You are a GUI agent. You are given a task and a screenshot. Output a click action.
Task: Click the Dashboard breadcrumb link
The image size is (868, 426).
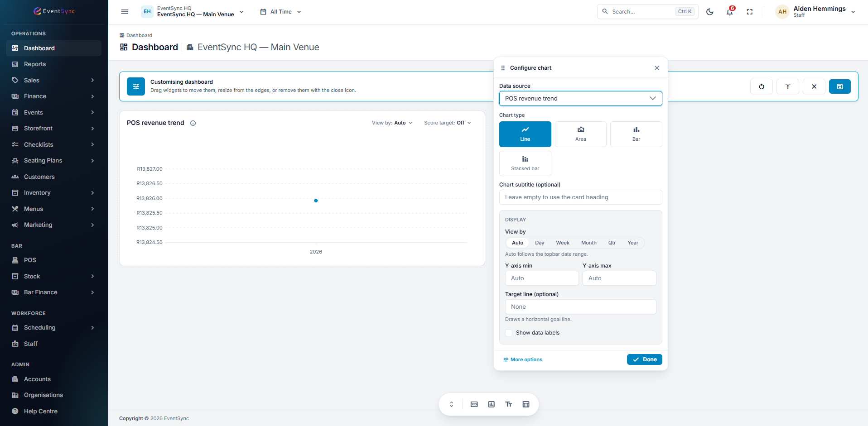(136, 35)
